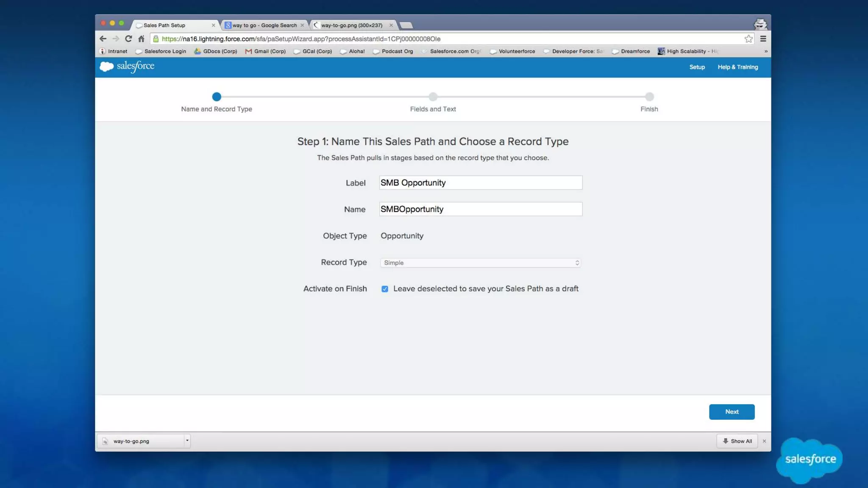Switch to the way-to-go.png image tab
Viewport: 868px width, 488px height.
pos(351,25)
